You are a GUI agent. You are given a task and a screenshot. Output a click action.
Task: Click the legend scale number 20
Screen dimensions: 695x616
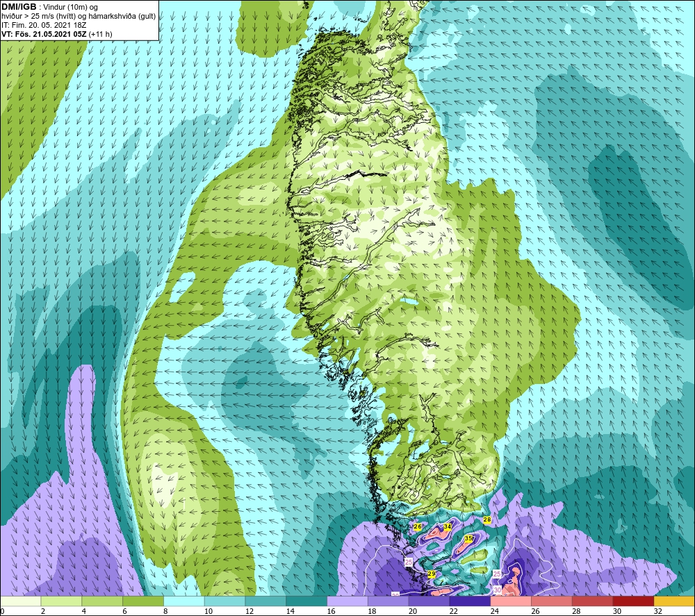413,611
